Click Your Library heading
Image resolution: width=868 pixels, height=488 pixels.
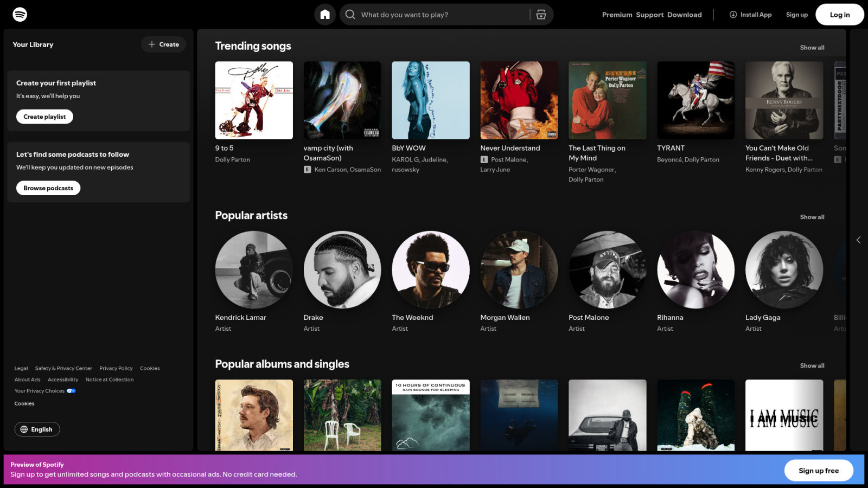pos(33,44)
